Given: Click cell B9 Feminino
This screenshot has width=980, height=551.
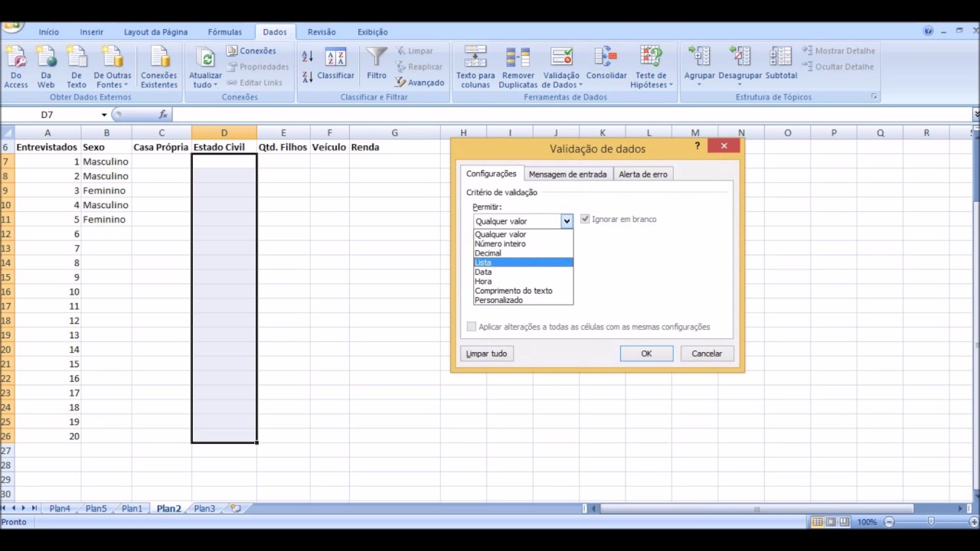Looking at the screenshot, I should [x=106, y=191].
